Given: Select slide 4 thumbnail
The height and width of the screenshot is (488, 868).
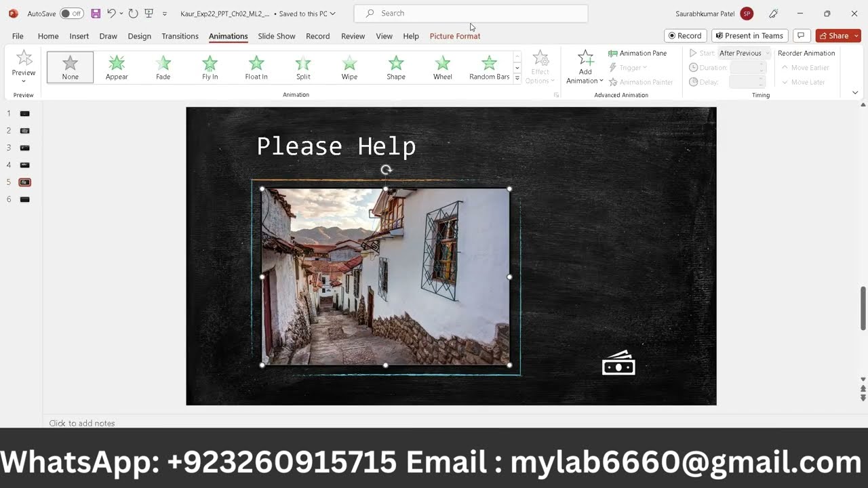Looking at the screenshot, I should tap(25, 165).
